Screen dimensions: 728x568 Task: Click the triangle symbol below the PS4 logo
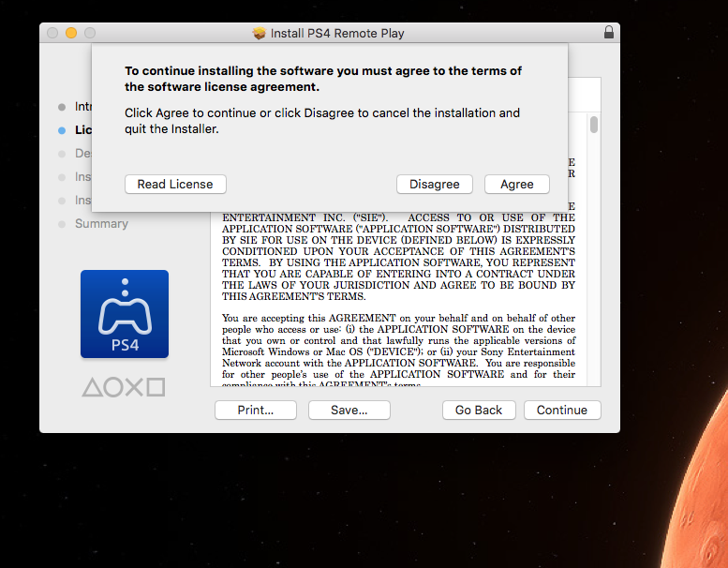coord(92,387)
